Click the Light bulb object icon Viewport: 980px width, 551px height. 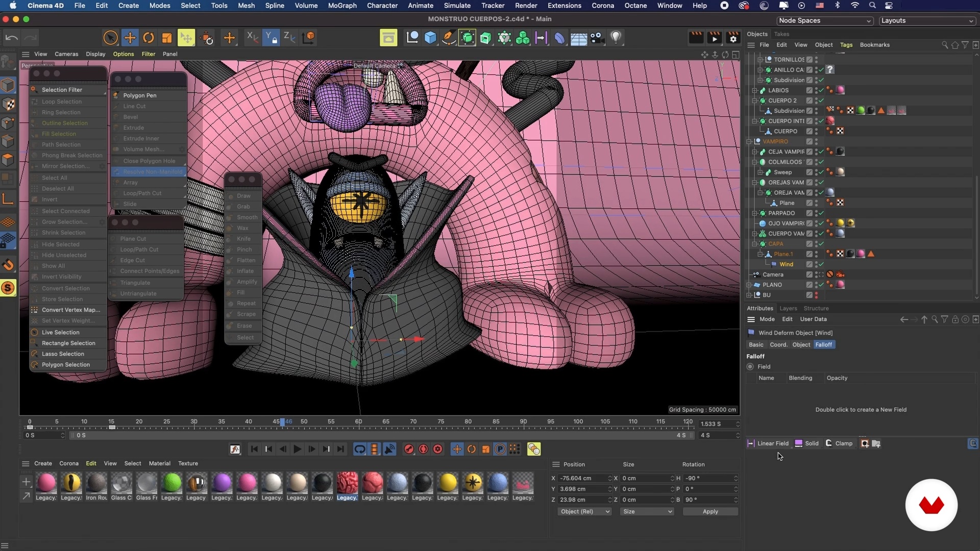(x=616, y=38)
